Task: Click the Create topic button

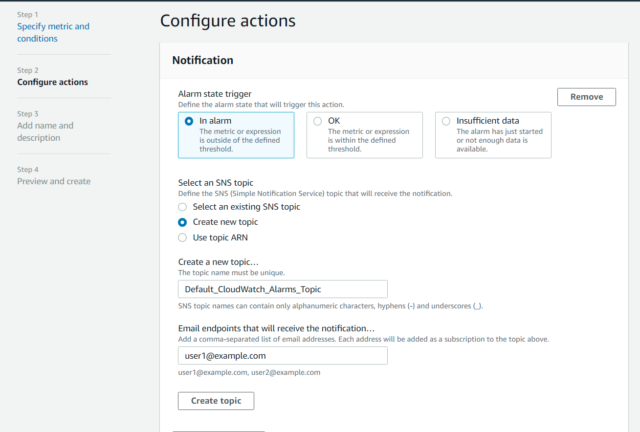Action: point(216,401)
